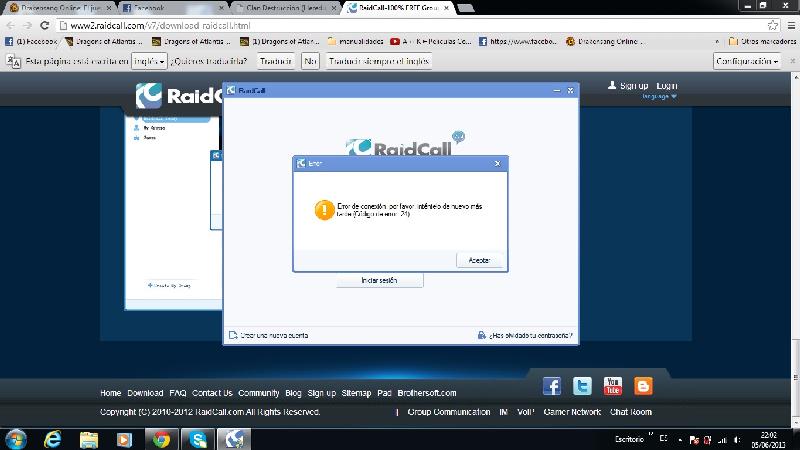The width and height of the screenshot is (800, 450).
Task: Click Group Communication footer link
Action: pos(449,412)
